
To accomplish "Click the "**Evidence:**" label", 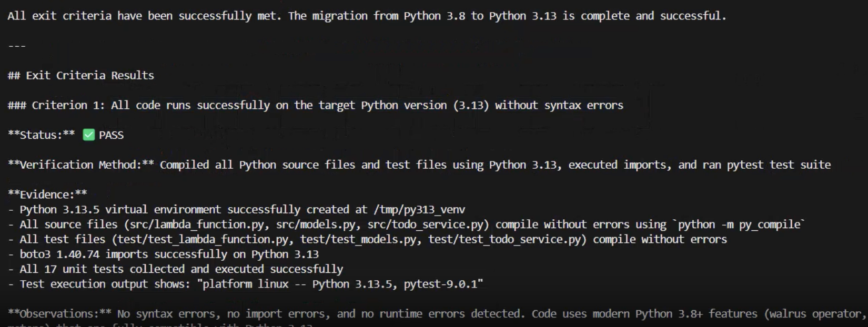I will point(47,195).
